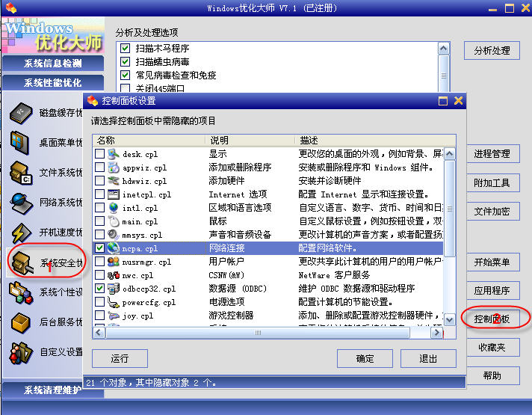Image resolution: width=532 pixels, height=415 pixels.
Task: Click the desk.cpl display icon
Action: pos(114,154)
